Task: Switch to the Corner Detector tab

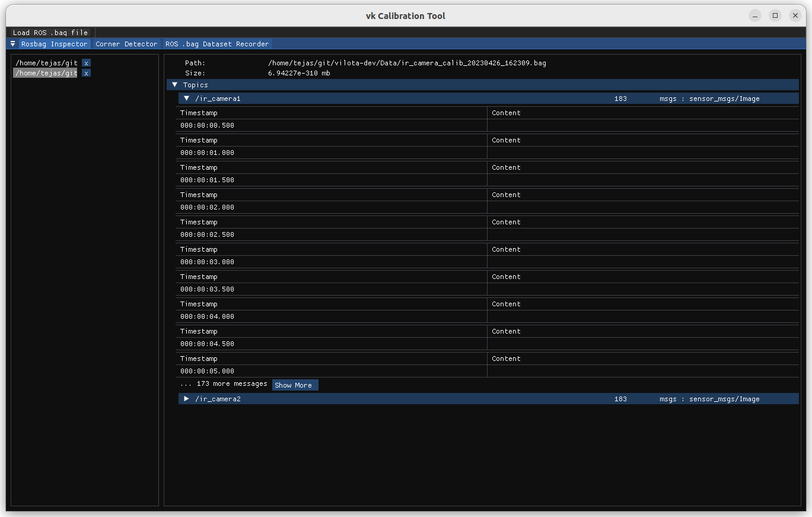Action: pos(126,44)
